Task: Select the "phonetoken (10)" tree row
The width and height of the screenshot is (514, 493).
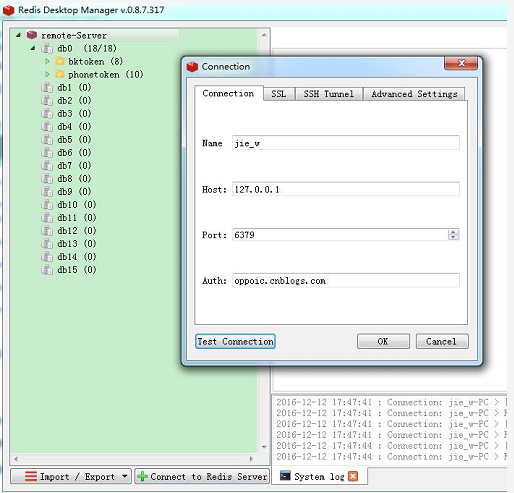Action: [106, 74]
